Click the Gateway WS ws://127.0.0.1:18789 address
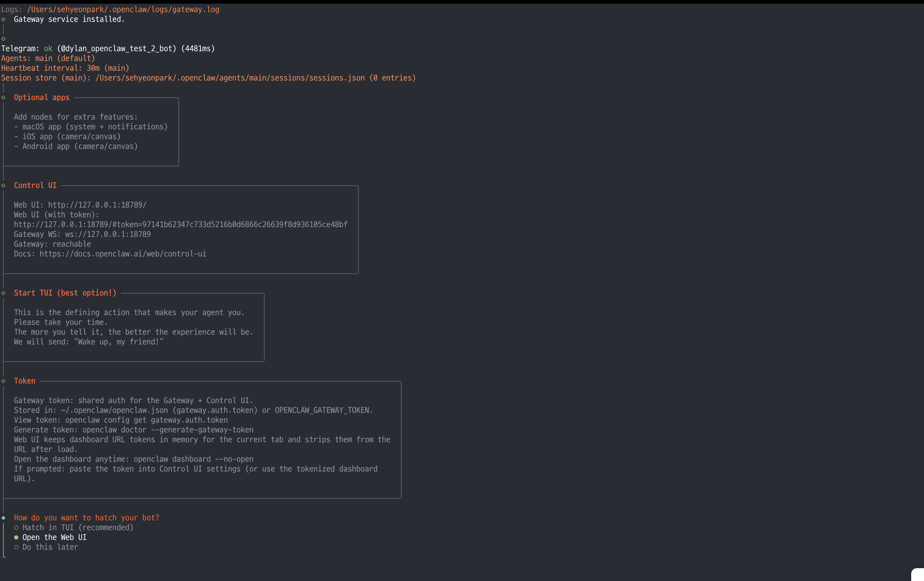This screenshot has width=924, height=581. [108, 234]
